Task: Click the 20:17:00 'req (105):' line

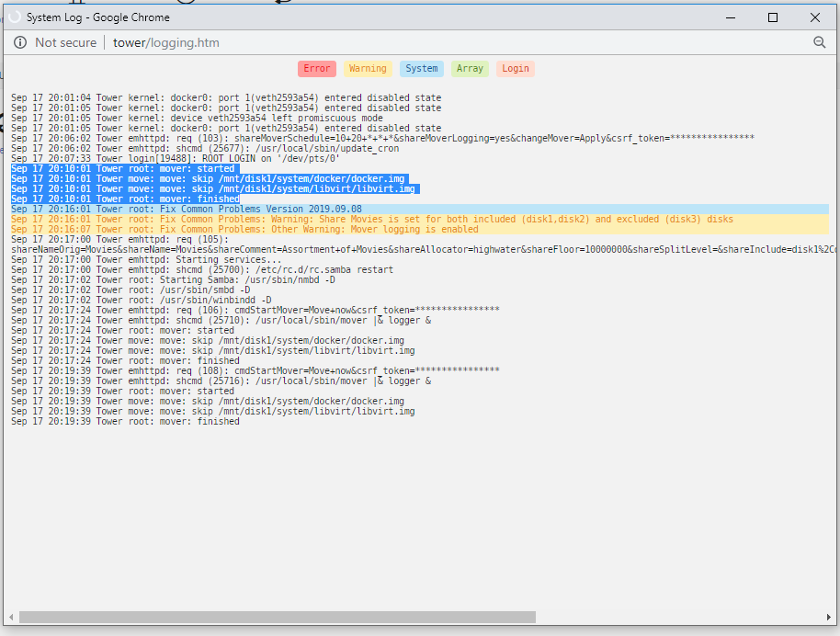Action: click(120, 240)
